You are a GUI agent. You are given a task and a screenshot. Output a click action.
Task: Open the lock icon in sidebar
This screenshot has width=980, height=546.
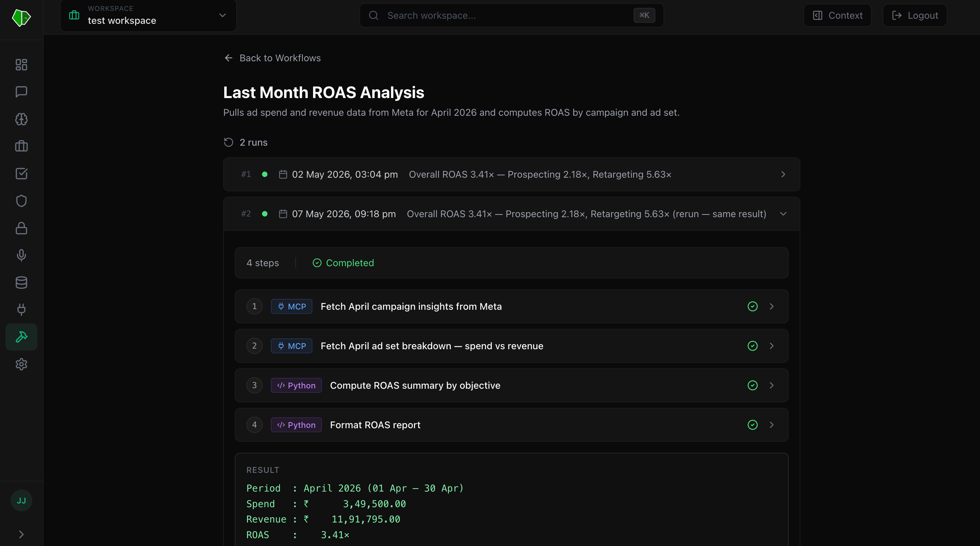pyautogui.click(x=21, y=228)
